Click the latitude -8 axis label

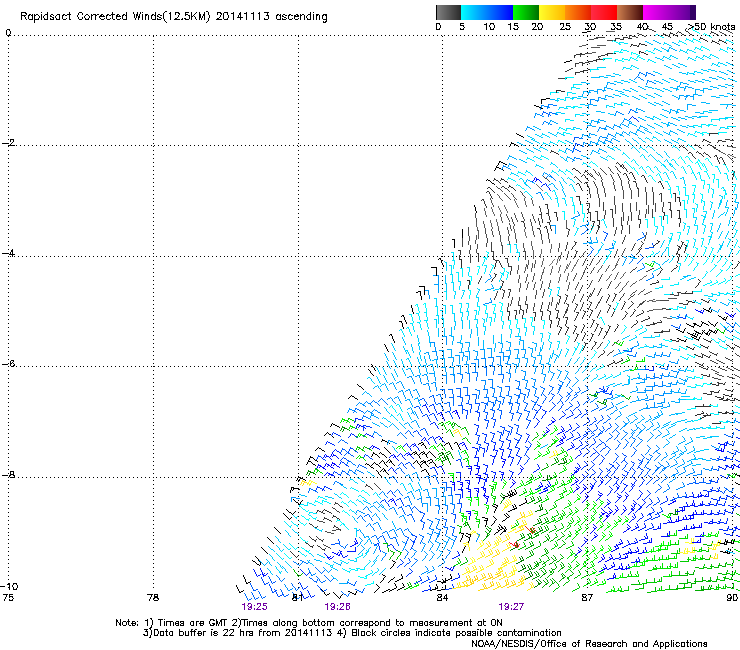(x=8, y=474)
